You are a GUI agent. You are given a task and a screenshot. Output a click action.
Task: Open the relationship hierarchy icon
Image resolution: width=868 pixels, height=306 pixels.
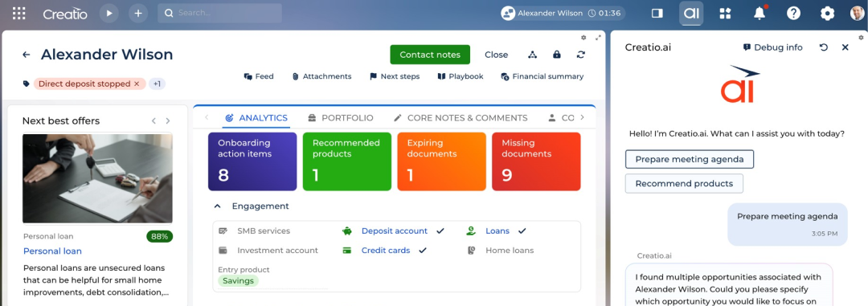point(533,55)
